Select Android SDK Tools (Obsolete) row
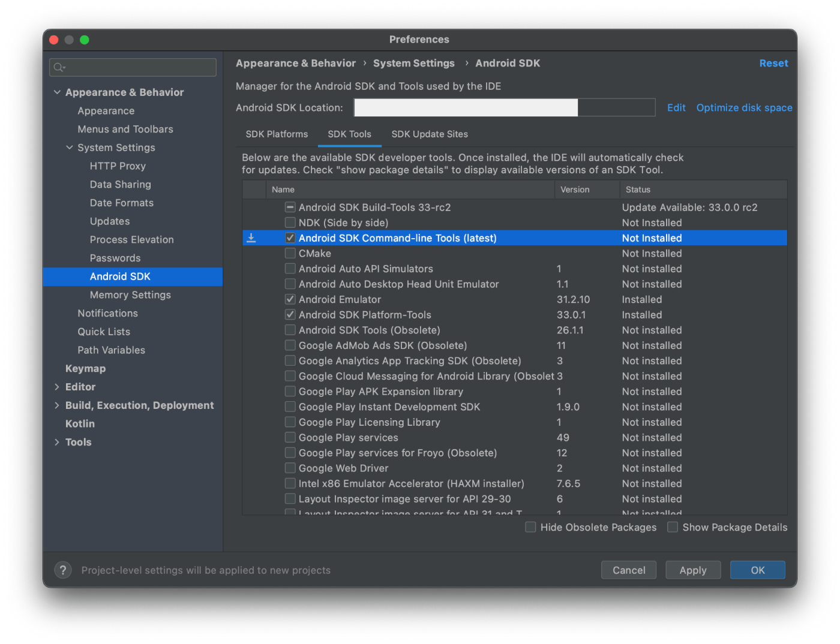Screen dimensions: 840x644 pos(515,330)
